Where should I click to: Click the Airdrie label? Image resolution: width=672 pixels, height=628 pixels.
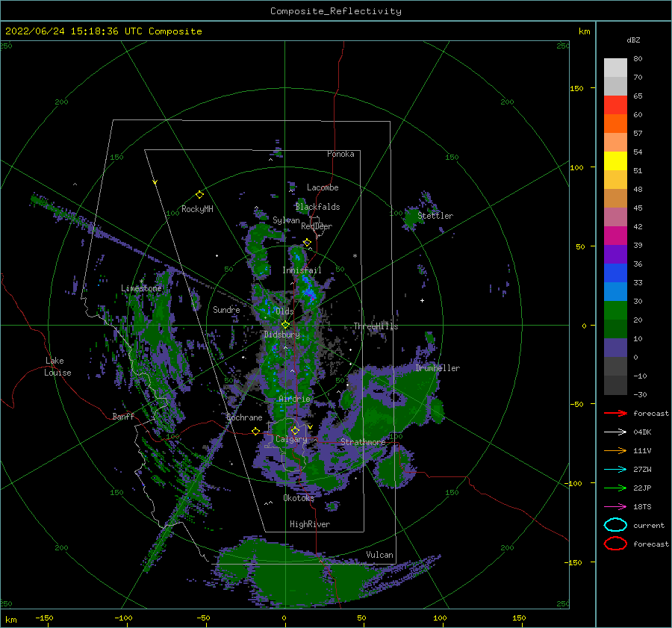click(x=294, y=399)
